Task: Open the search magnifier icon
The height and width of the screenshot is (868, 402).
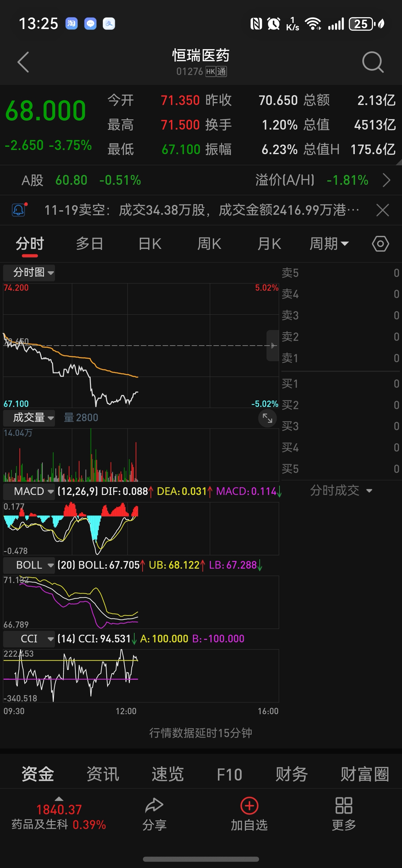Action: (373, 62)
